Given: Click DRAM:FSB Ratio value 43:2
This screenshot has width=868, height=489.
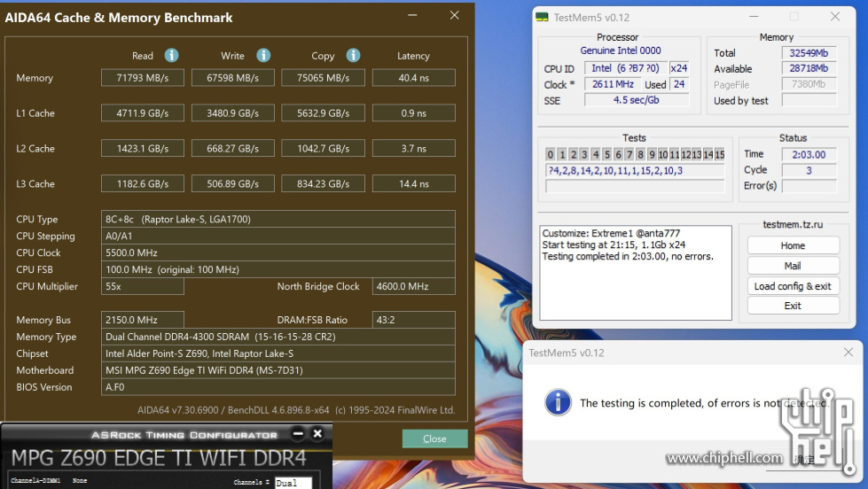Looking at the screenshot, I should click(x=414, y=320).
